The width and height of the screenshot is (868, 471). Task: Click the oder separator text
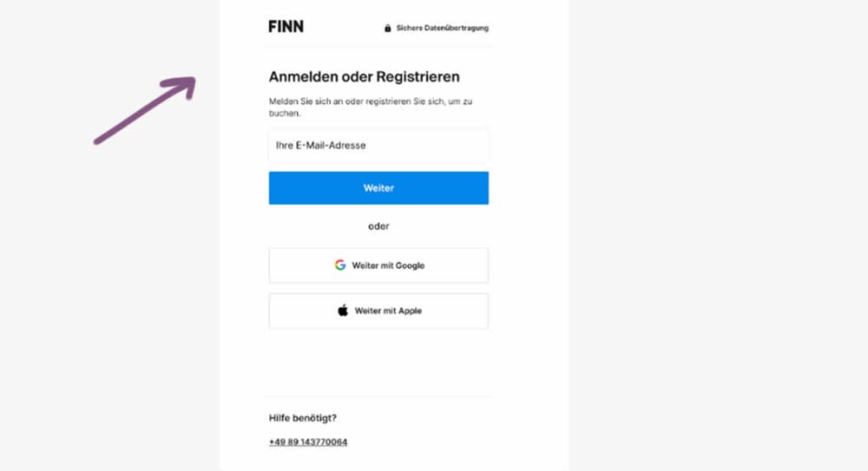[378, 226]
